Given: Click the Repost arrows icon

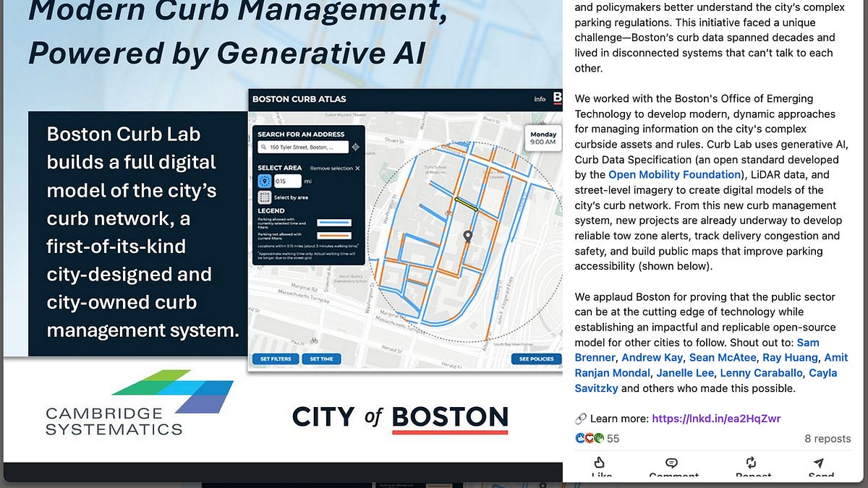Looking at the screenshot, I should pyautogui.click(x=751, y=463).
